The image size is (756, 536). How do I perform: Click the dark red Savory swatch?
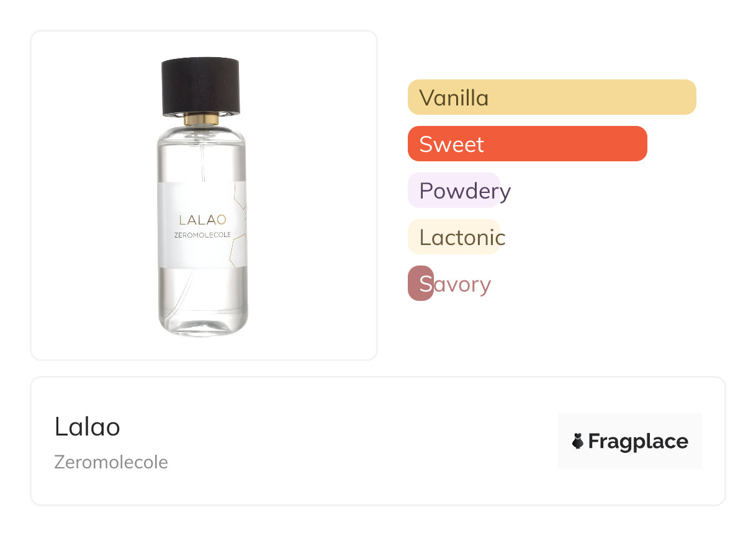point(420,284)
